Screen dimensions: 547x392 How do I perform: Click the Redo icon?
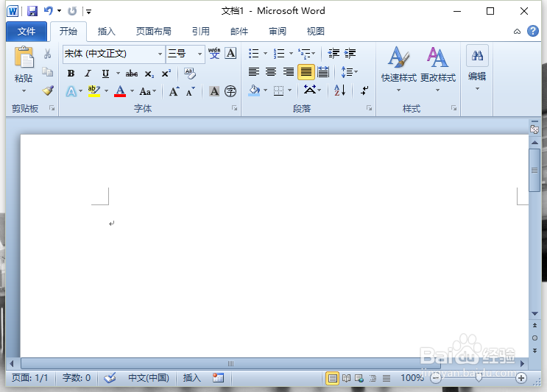point(72,11)
